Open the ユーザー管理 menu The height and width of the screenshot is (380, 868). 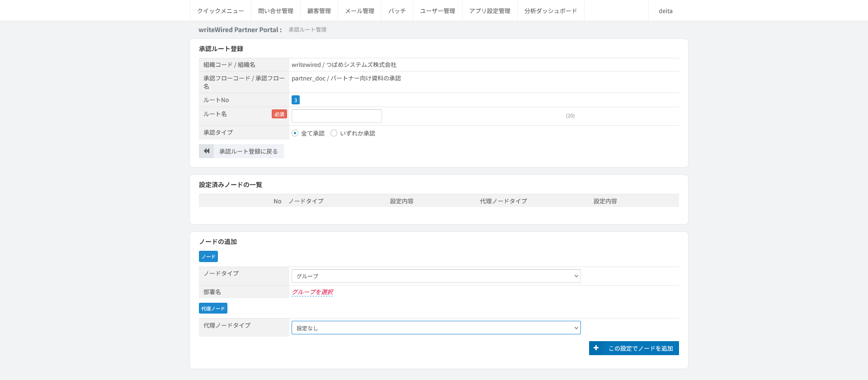(438, 11)
